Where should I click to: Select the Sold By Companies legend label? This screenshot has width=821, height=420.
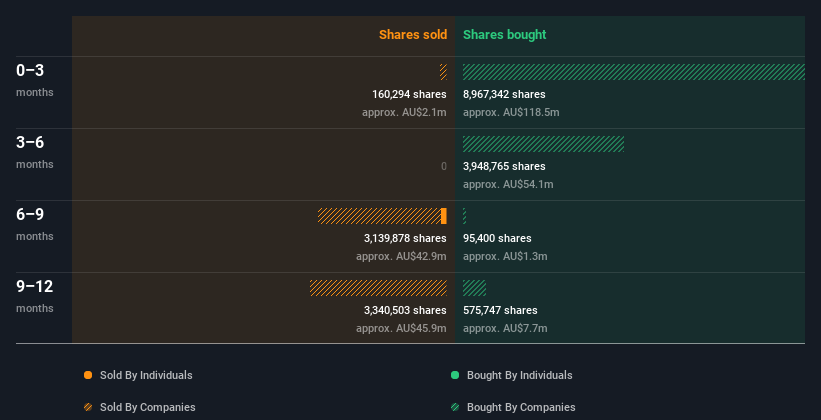tap(148, 407)
